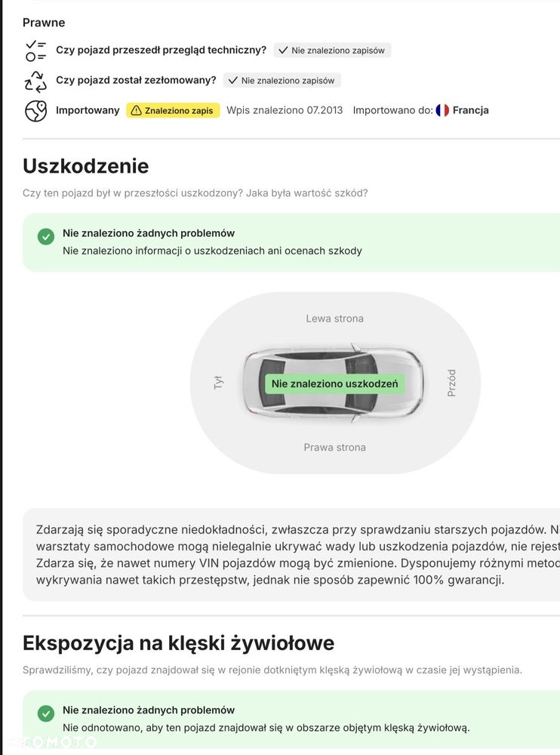This screenshot has height=755, width=560.
Task: Select the Przód label on car diagram
Action: click(x=451, y=383)
